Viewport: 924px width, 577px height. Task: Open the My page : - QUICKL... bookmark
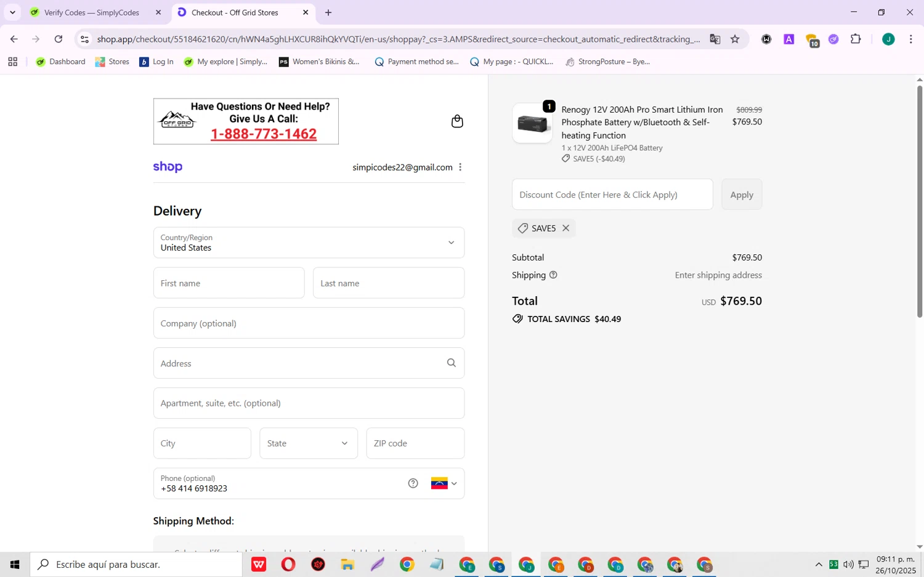pyautogui.click(x=511, y=62)
